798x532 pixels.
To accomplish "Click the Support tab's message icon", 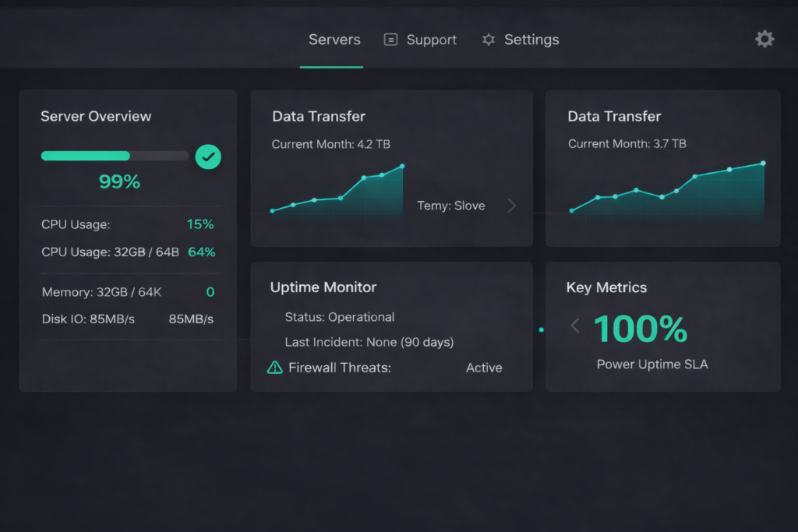I will click(x=391, y=40).
